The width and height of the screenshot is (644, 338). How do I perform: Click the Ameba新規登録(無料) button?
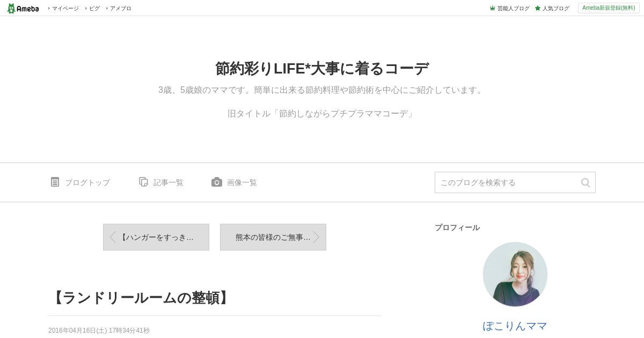(609, 8)
